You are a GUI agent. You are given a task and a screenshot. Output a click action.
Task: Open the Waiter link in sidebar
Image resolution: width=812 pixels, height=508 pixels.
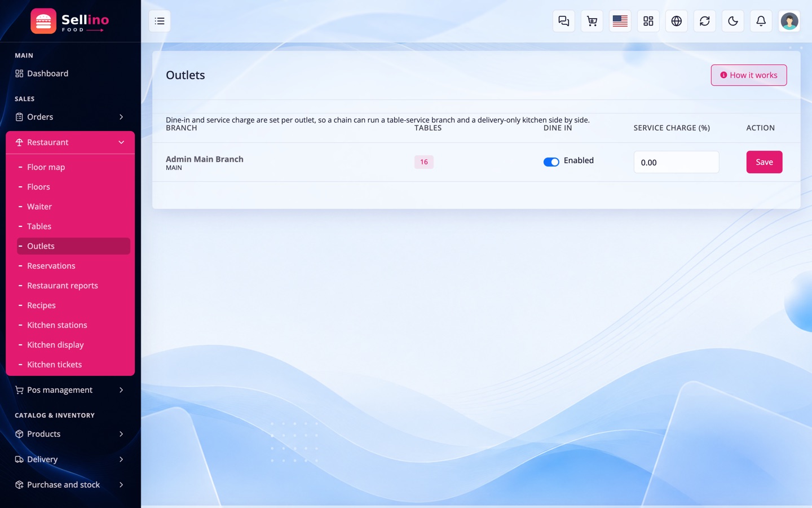[x=73, y=207]
